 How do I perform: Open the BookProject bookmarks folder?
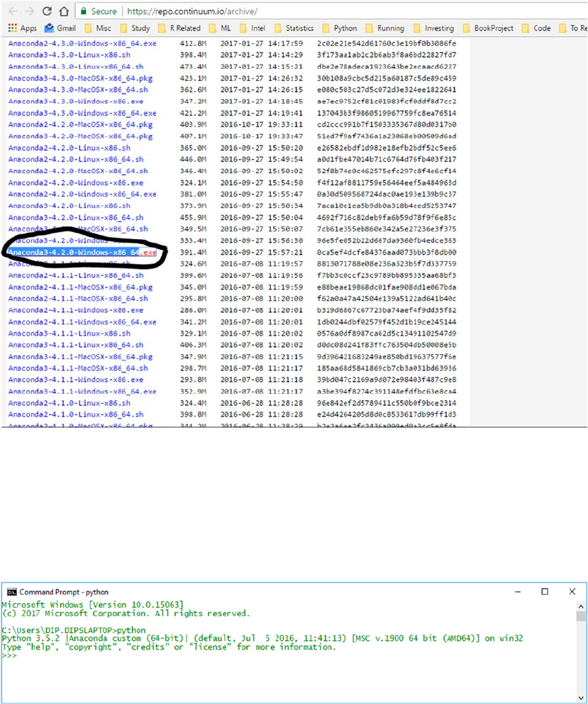[488, 28]
